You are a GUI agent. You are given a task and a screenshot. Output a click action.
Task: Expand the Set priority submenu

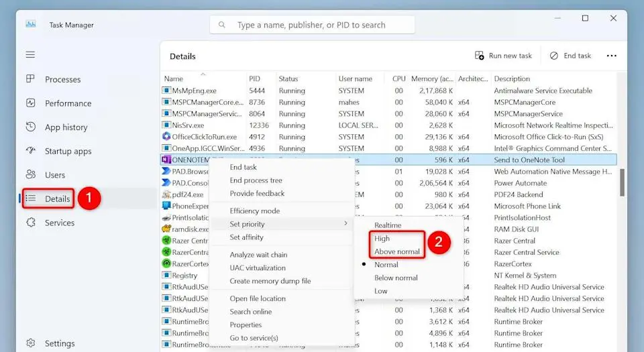tap(282, 224)
